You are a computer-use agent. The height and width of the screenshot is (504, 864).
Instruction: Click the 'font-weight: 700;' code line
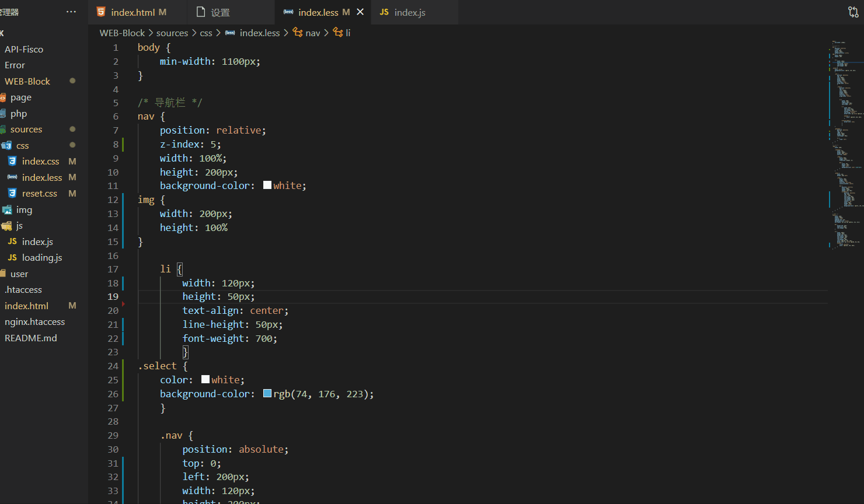tap(230, 338)
